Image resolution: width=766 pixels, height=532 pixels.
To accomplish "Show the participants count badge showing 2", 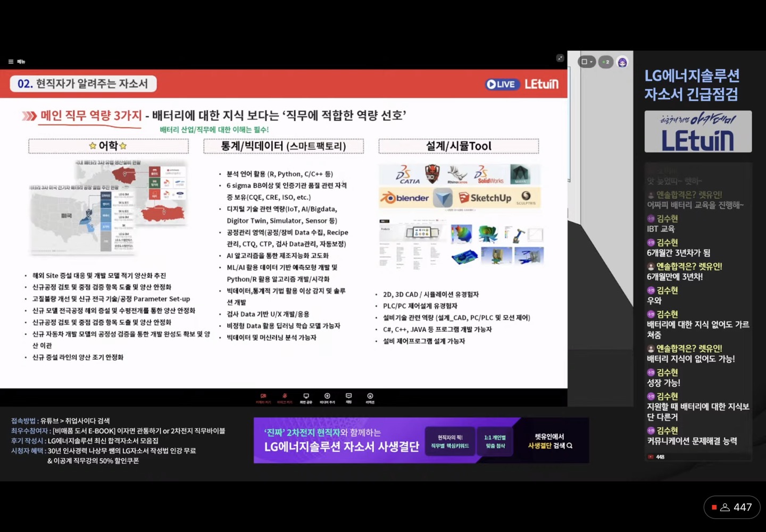I will tap(606, 62).
